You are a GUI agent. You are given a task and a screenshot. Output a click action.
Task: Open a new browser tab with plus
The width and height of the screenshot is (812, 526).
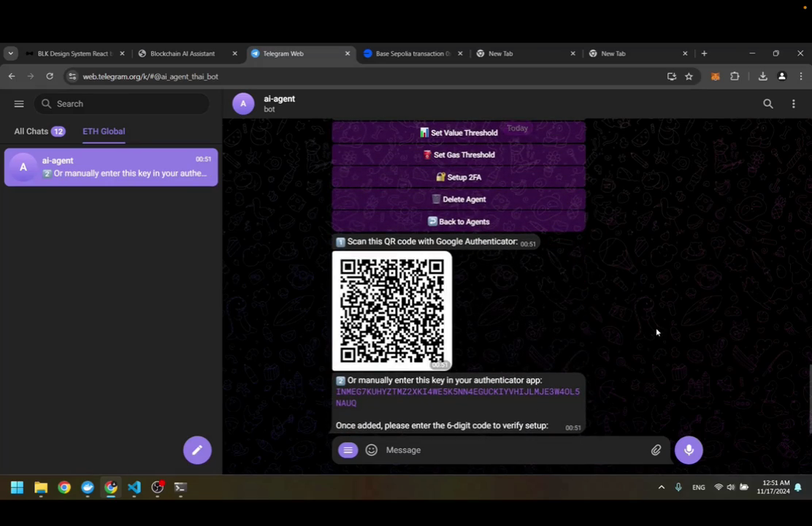click(x=704, y=53)
